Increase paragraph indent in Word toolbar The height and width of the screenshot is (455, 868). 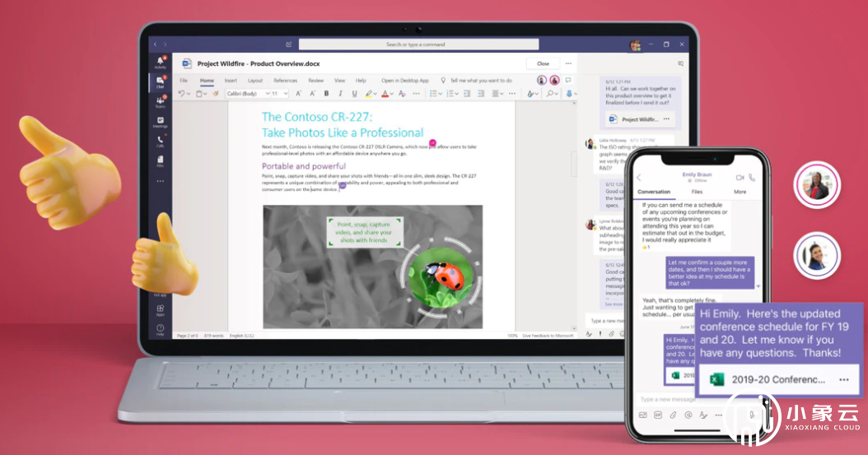480,94
